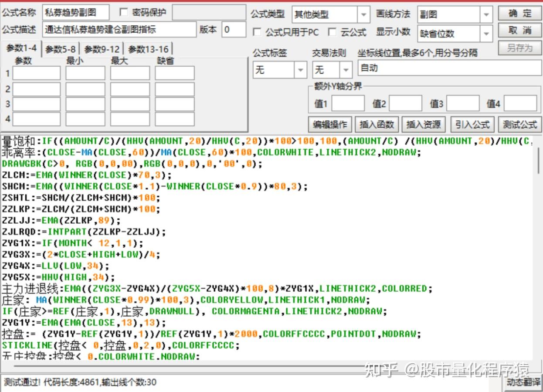Click the 乖离率 formula line
The image size is (543, 392).
click(x=212, y=153)
